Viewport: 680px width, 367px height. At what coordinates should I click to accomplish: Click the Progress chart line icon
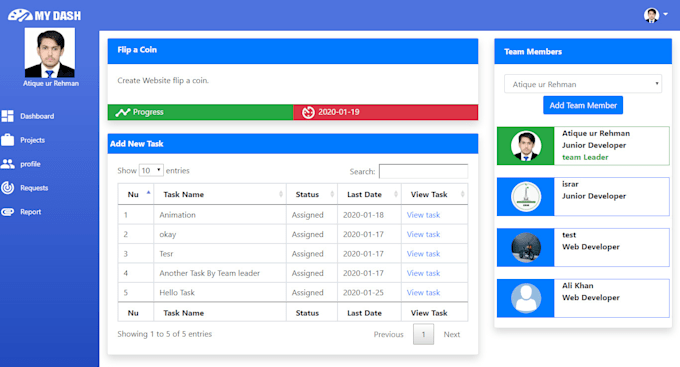(123, 112)
